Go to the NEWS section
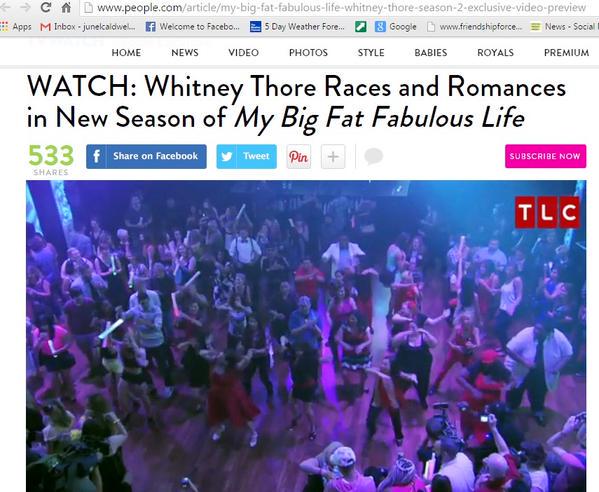Image resolution: width=599 pixels, height=492 pixels. pos(185,53)
